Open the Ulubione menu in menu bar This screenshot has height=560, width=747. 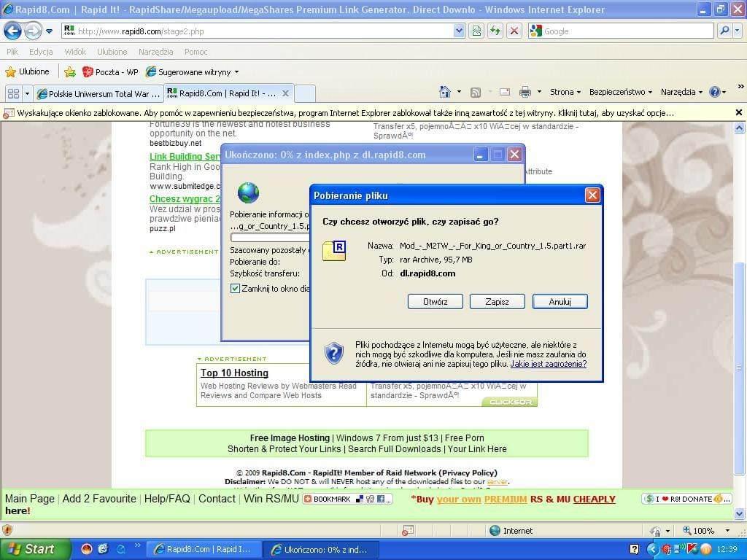coord(112,52)
